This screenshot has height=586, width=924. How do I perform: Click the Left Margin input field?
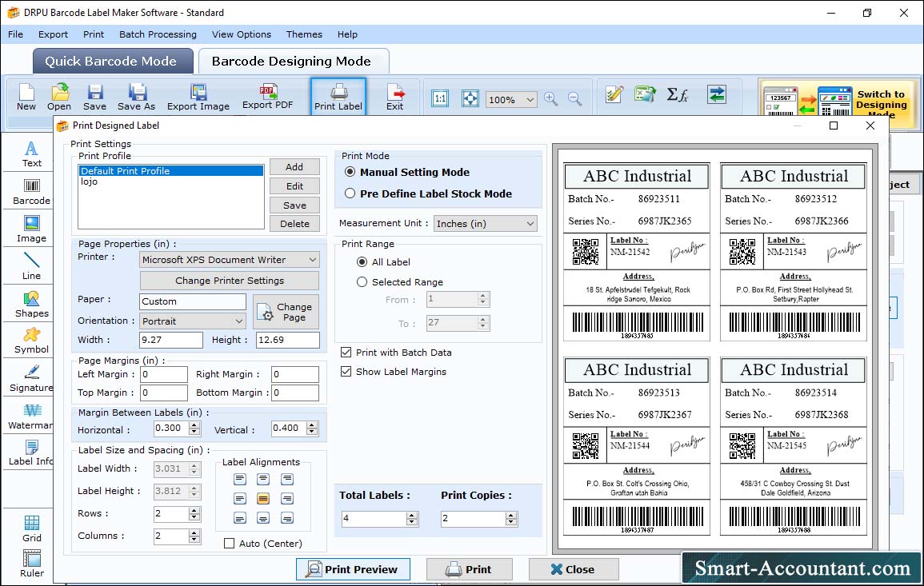164,375
